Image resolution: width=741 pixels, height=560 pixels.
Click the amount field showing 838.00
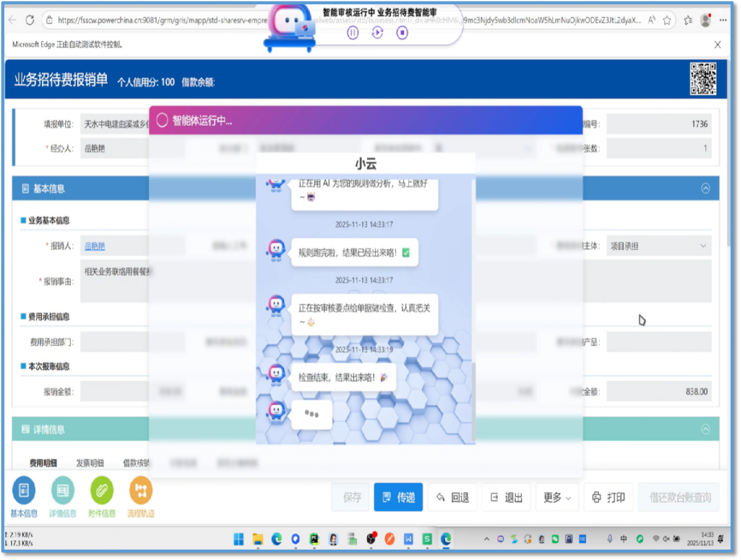point(659,392)
